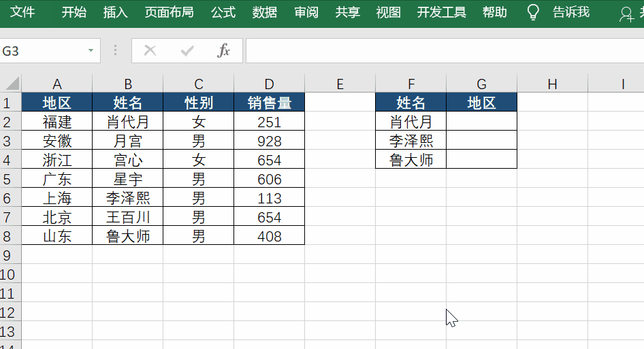Select cell containing 安徽

[x=57, y=141]
